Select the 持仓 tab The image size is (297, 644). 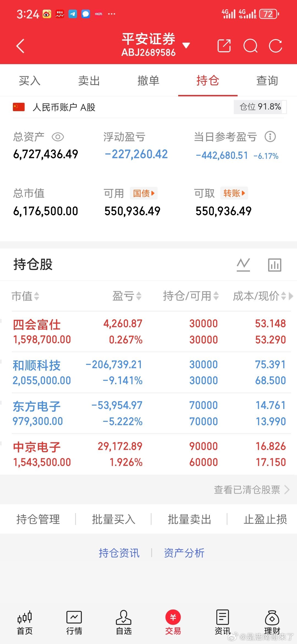pos(208,81)
